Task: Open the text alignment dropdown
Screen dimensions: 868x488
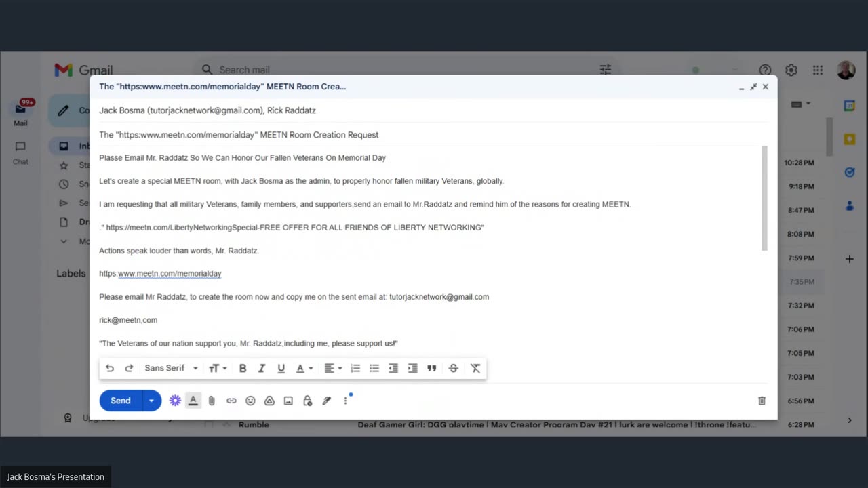Action: (332, 368)
